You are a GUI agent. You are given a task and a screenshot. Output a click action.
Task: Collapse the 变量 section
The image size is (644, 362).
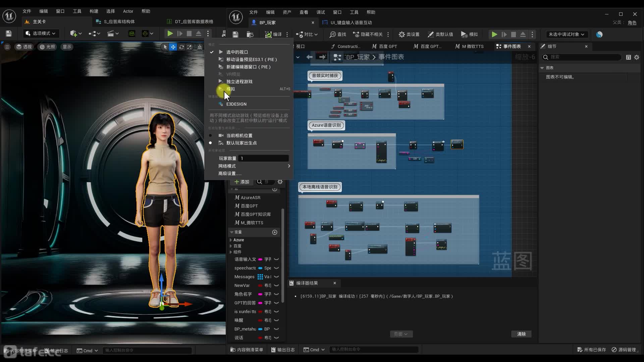(x=232, y=232)
